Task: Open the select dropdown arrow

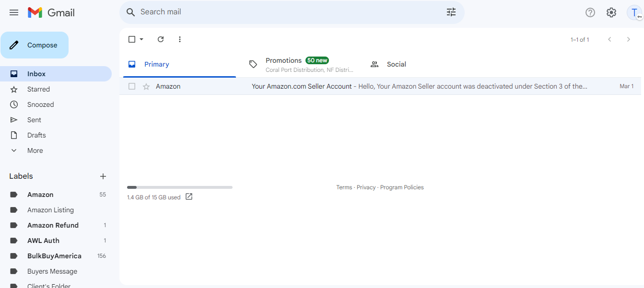Action: click(141, 39)
